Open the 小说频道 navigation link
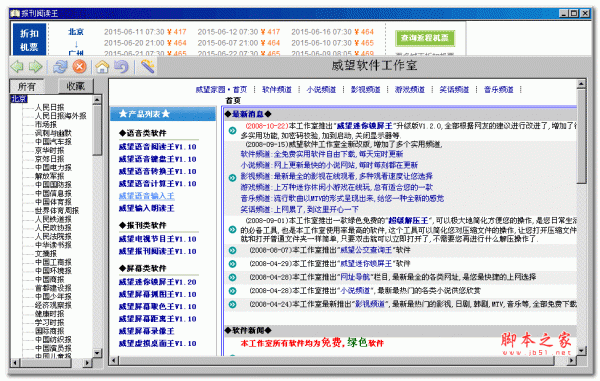Screen dimensions: 600x381 tap(321, 90)
